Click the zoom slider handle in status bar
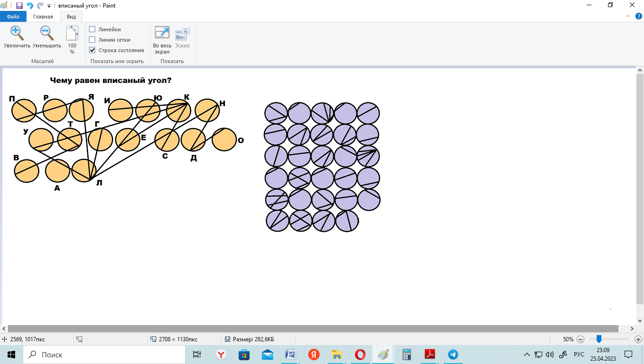Image resolution: width=644 pixels, height=364 pixels. [599, 339]
